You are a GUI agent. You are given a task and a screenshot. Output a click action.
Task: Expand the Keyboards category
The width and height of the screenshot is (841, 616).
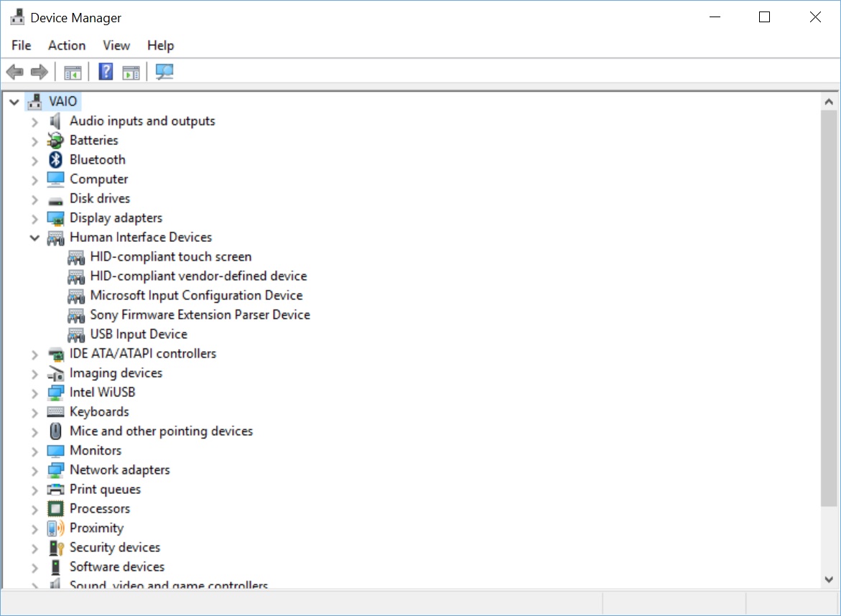pos(34,411)
